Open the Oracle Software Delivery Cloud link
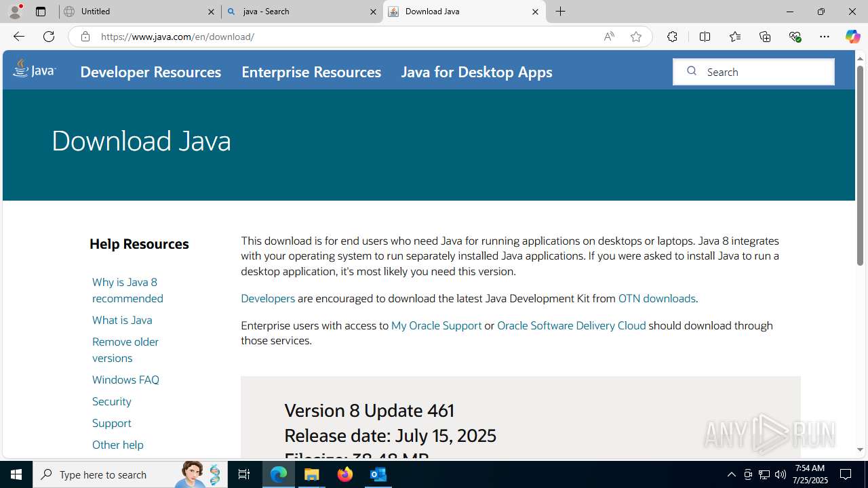 point(572,325)
